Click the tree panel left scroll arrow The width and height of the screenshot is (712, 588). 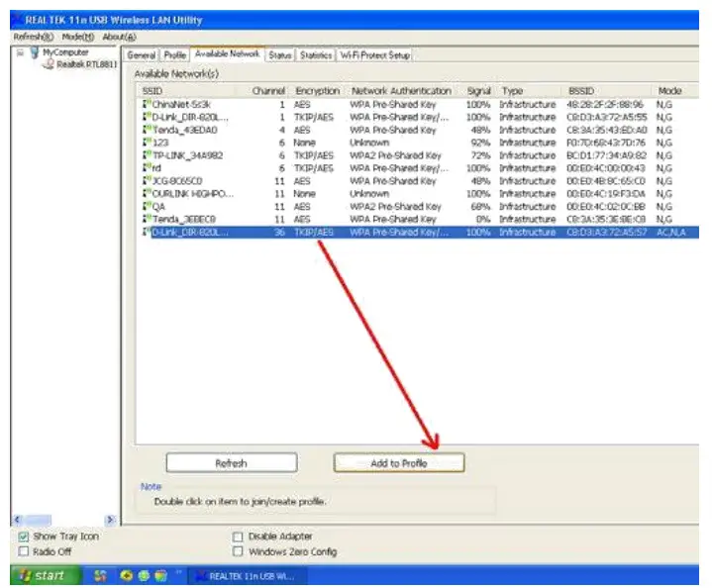click(18, 520)
